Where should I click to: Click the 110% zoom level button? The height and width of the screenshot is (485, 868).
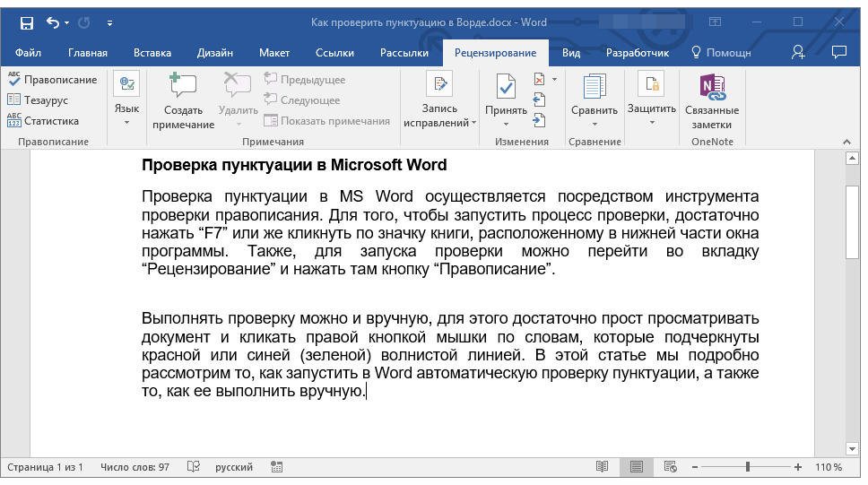pos(828,467)
